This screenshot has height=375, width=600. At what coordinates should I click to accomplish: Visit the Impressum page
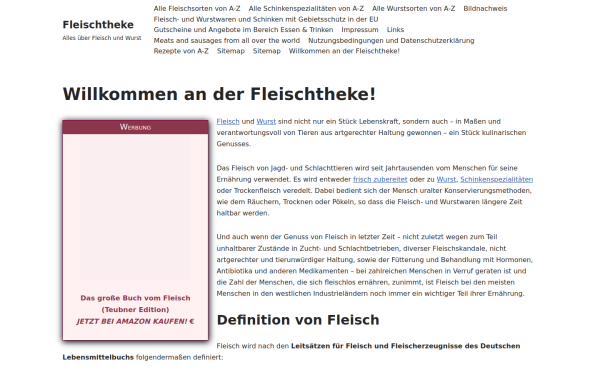pos(360,29)
